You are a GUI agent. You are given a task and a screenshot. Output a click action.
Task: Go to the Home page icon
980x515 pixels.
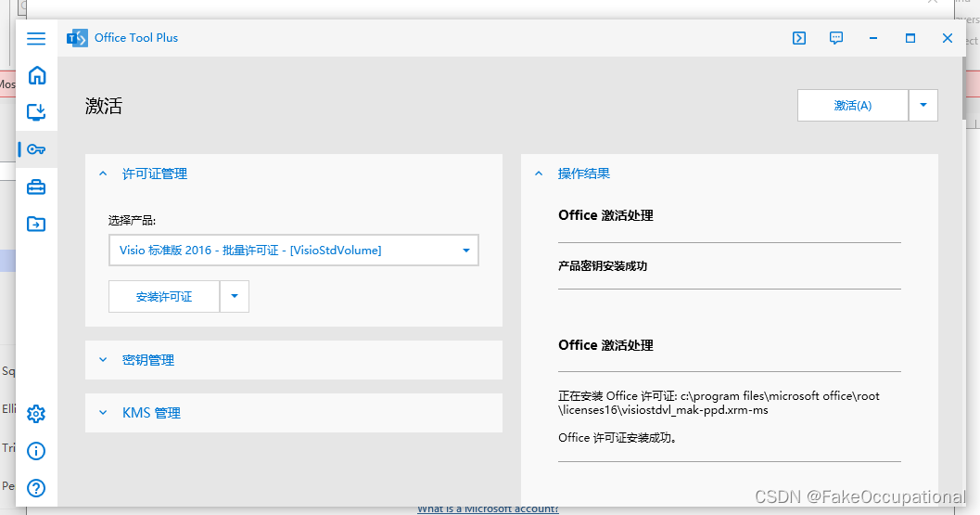pos(37,75)
